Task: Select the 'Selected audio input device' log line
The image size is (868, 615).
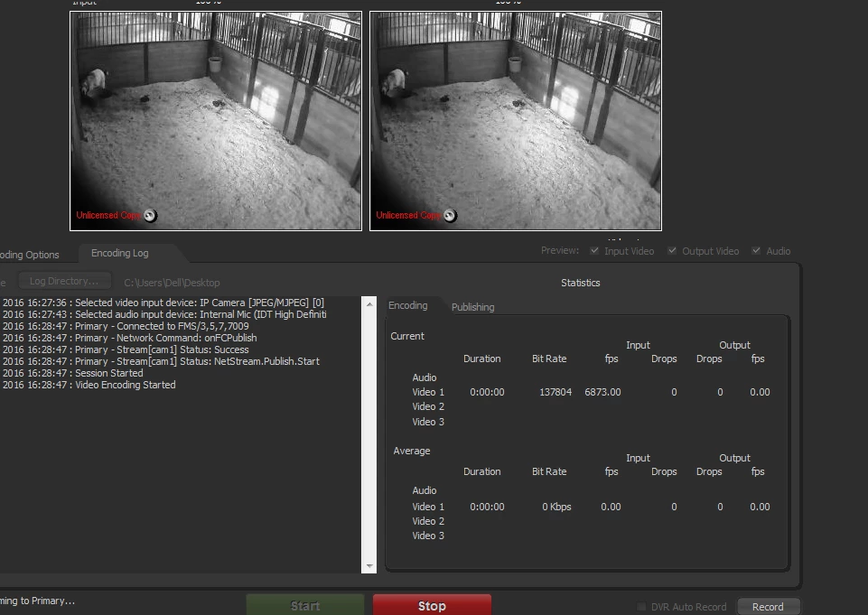Action: [164, 314]
